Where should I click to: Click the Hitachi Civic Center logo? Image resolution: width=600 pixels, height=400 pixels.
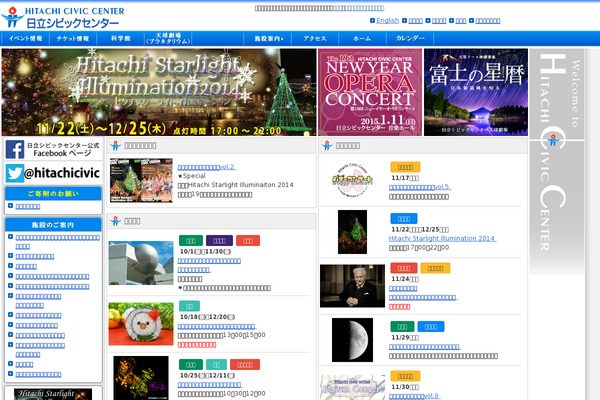click(x=63, y=17)
